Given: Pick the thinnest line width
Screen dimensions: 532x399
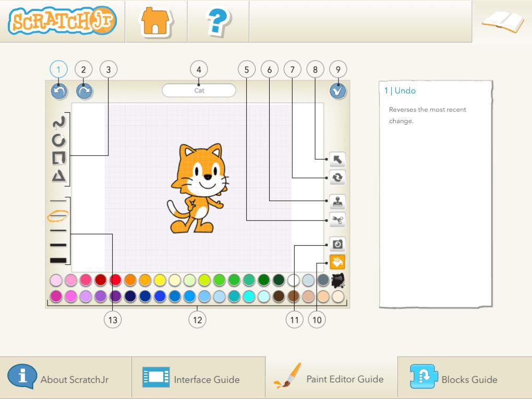Looking at the screenshot, I should (x=58, y=201).
